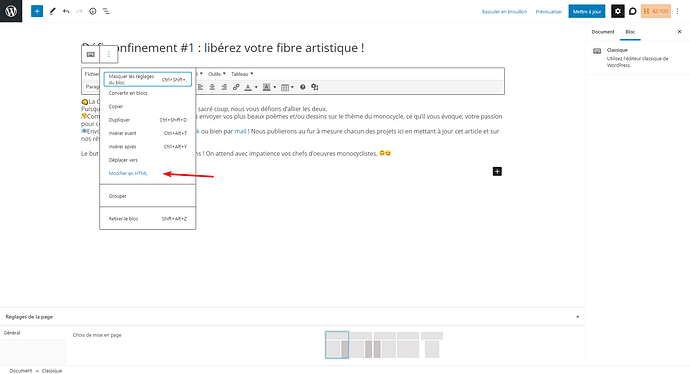Open the text color dropdown arrow

(x=256, y=87)
